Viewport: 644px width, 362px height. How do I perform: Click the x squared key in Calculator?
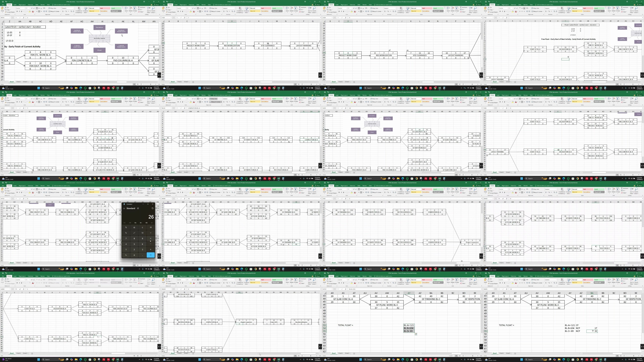[134, 233]
